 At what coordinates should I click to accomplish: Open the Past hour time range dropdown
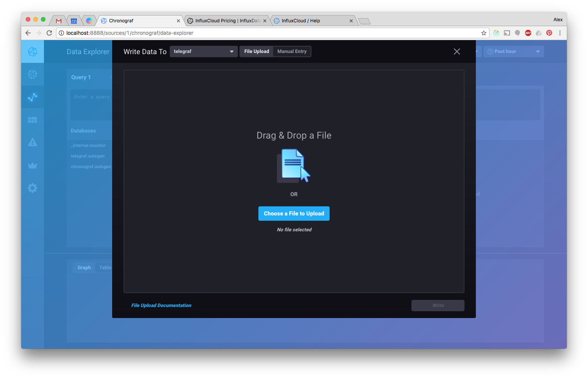(x=513, y=51)
